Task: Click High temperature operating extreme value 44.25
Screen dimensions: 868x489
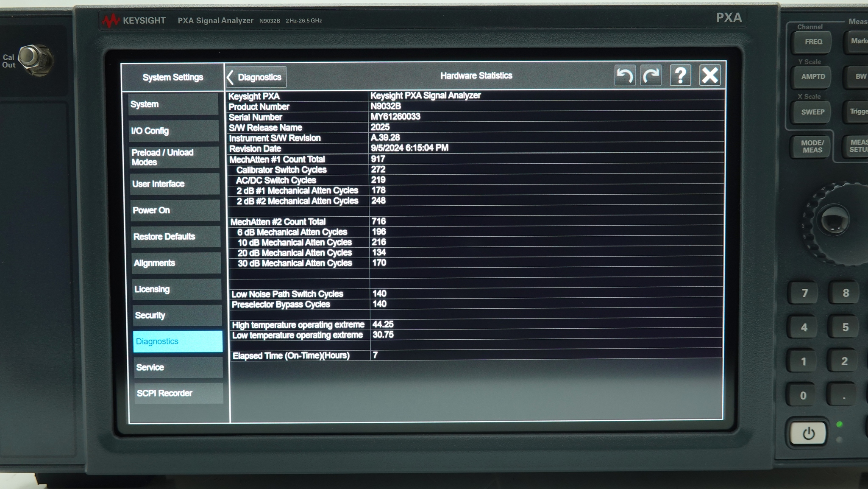Action: click(383, 324)
